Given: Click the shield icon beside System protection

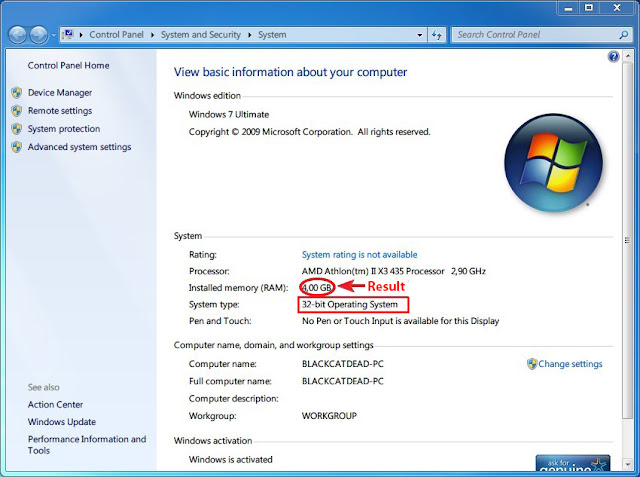Looking at the screenshot, I should point(17,129).
